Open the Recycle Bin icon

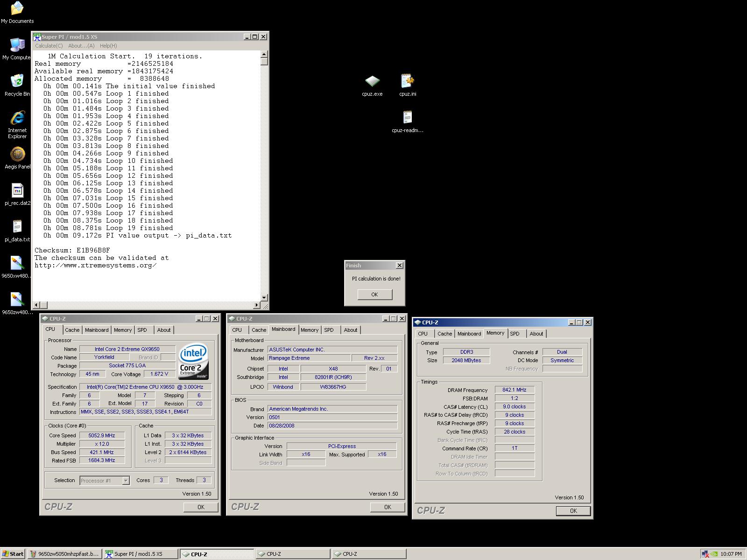17,85
